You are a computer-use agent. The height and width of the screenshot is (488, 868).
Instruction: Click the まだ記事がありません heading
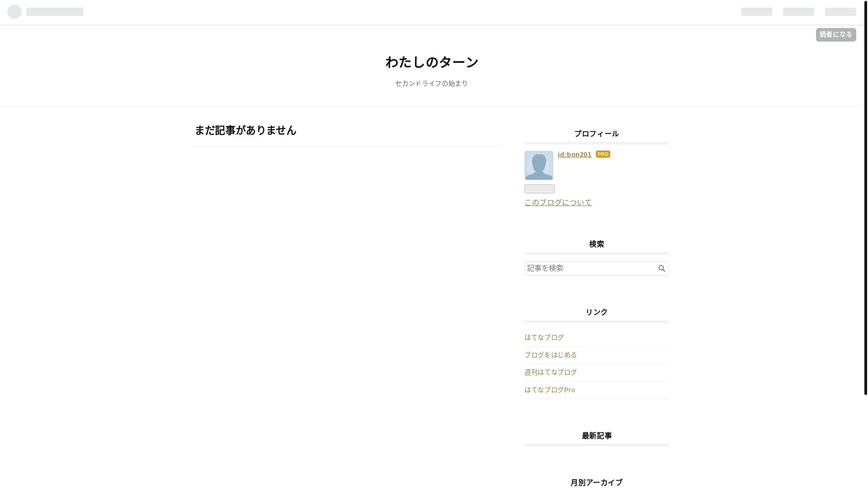coord(245,130)
